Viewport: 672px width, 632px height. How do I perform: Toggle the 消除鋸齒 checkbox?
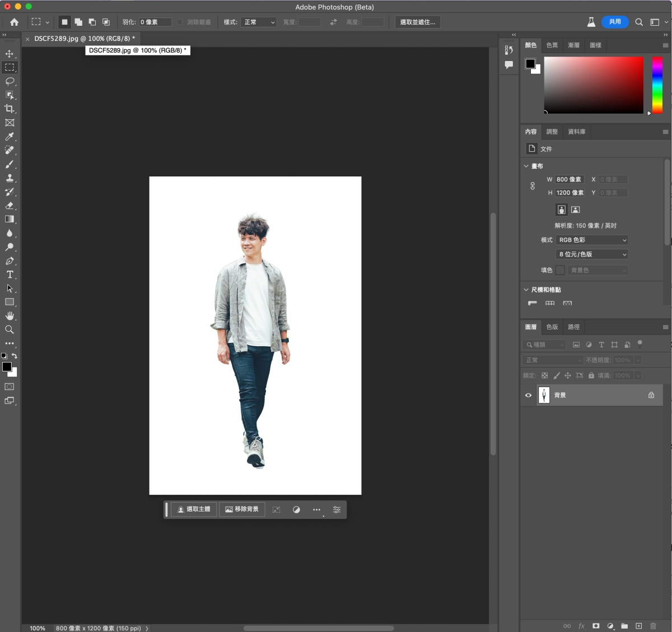click(x=180, y=22)
